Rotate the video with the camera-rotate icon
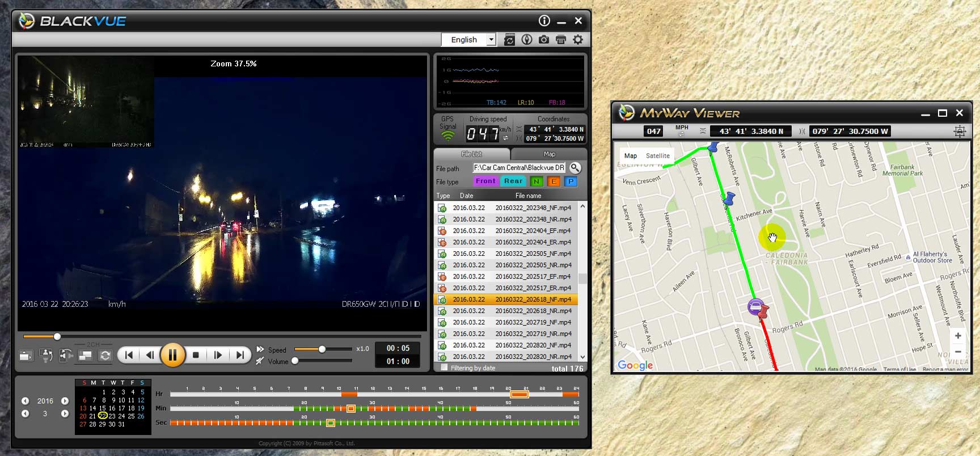Screen dimensions: 980x456 tap(66, 356)
